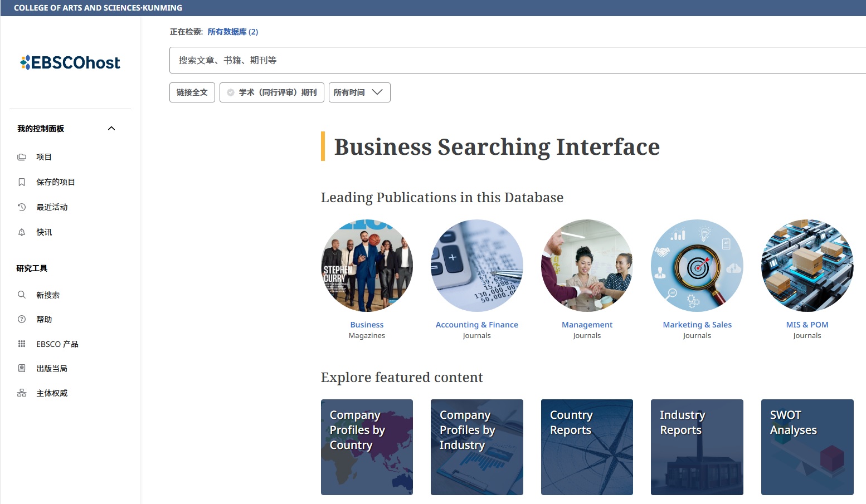Click the folder icon next to 项目
866x504 pixels.
(22, 157)
